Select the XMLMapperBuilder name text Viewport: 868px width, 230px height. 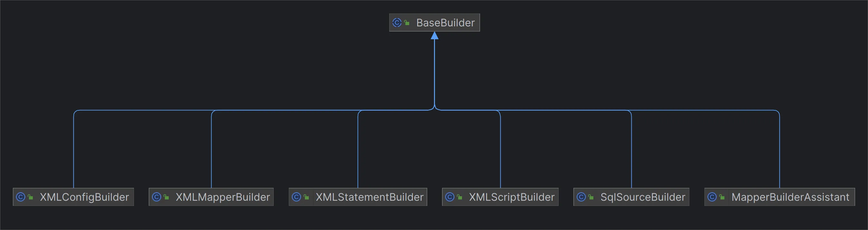click(223, 197)
